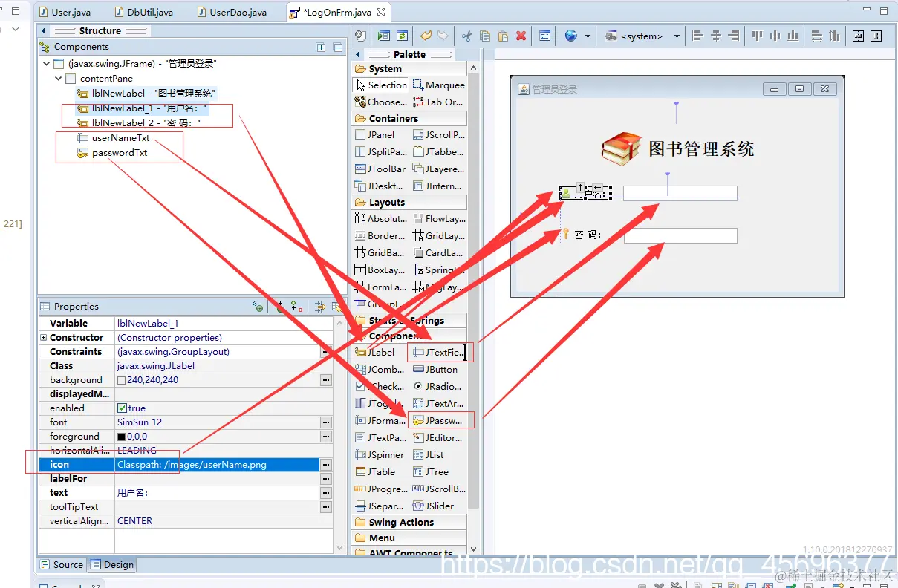Collapse the Layouts palette category
898x588 pixels.
[x=409, y=202]
